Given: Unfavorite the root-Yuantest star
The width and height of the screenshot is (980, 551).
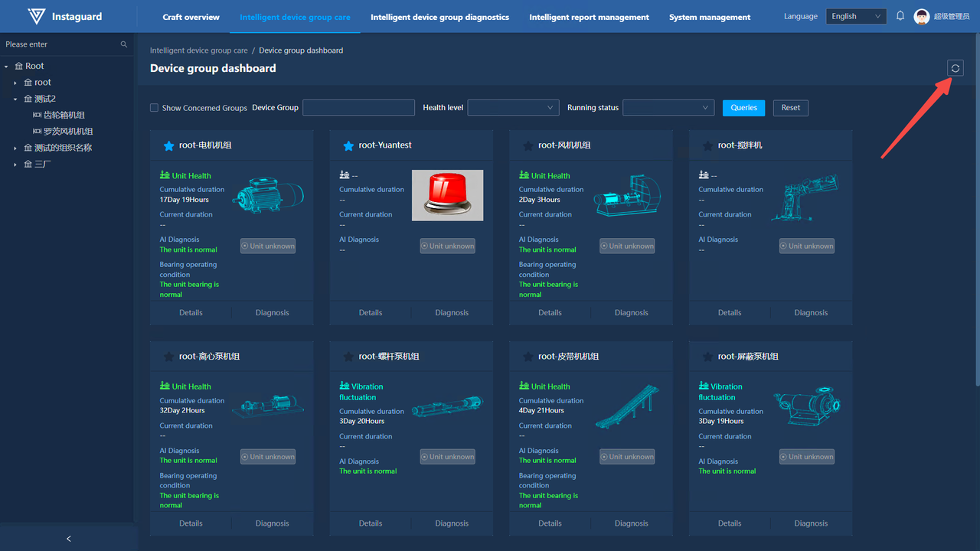Looking at the screenshot, I should pos(348,145).
